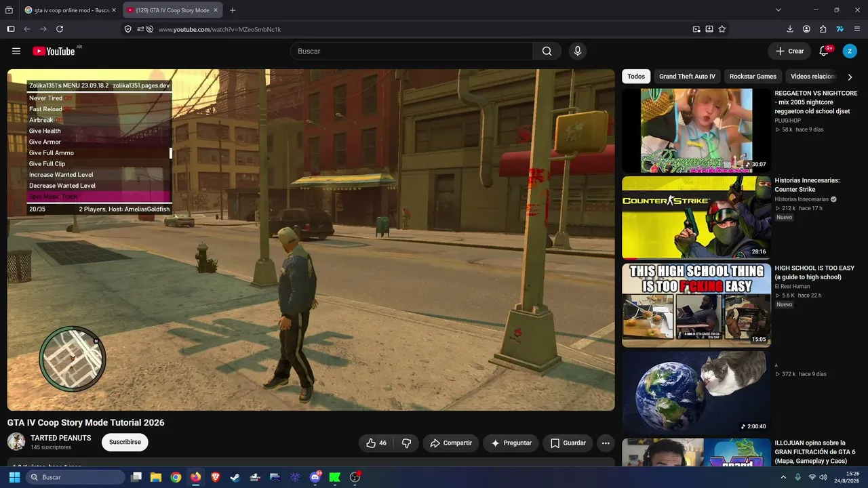Reload the page in the browser
Viewport: 868px width, 488px height.
coord(60,29)
